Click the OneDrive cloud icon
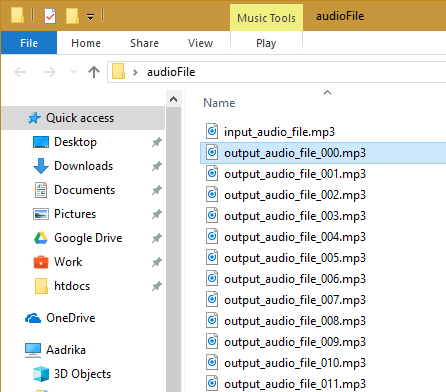The width and height of the screenshot is (446, 392). pos(33,318)
